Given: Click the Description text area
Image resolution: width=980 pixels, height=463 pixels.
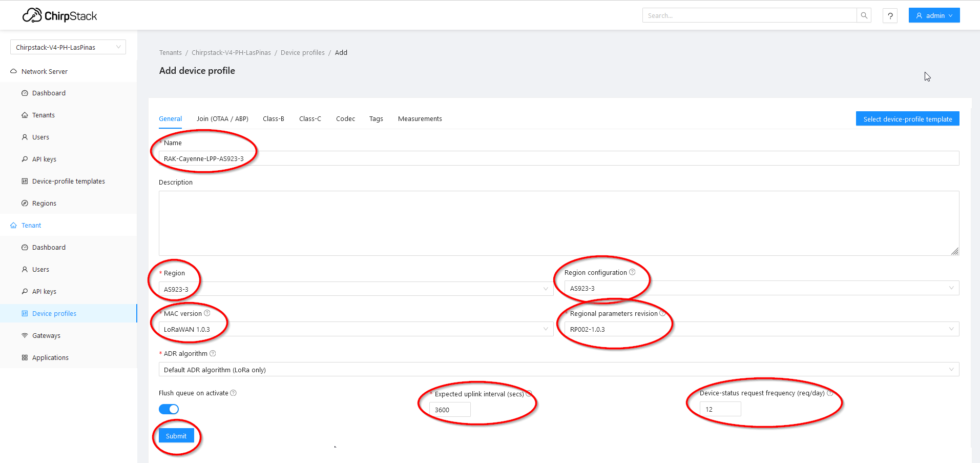Looking at the screenshot, I should pos(559,223).
